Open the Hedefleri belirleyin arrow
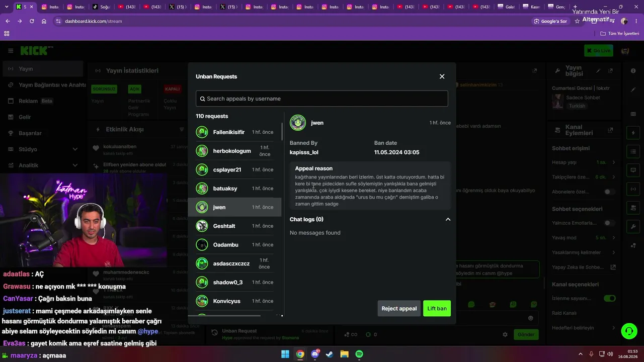This screenshot has width=644, height=362. [x=614, y=328]
